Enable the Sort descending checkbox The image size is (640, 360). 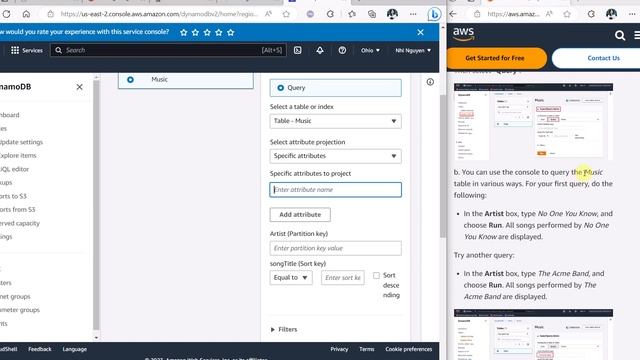click(376, 276)
